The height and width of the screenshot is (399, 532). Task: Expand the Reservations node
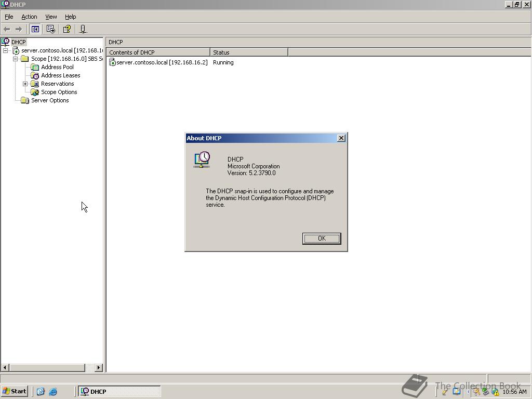point(25,84)
